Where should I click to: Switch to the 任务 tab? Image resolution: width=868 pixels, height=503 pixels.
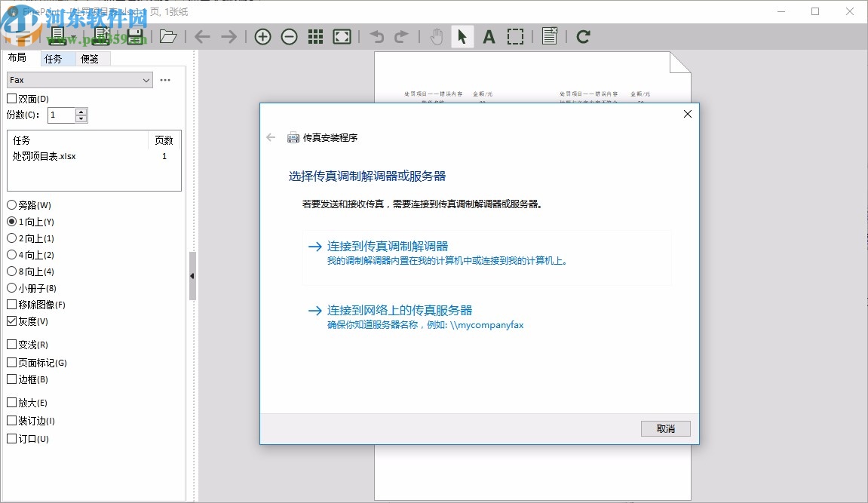54,58
